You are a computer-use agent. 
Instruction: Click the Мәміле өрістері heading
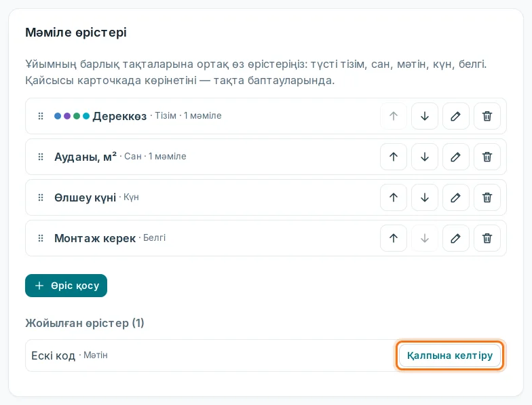pos(76,33)
